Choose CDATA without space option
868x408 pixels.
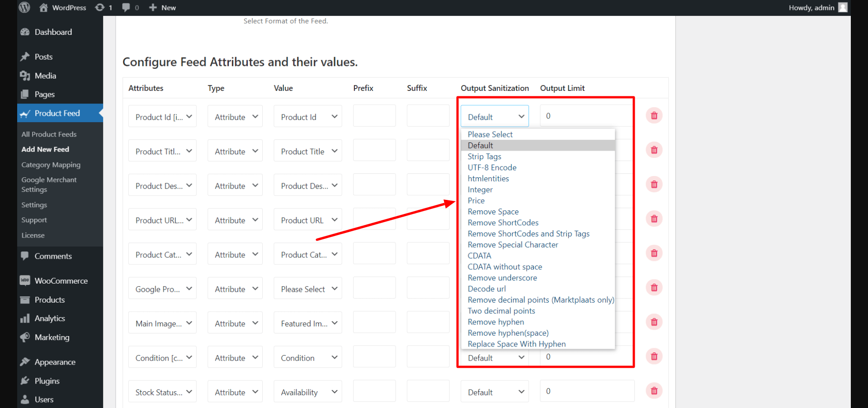tap(538, 267)
